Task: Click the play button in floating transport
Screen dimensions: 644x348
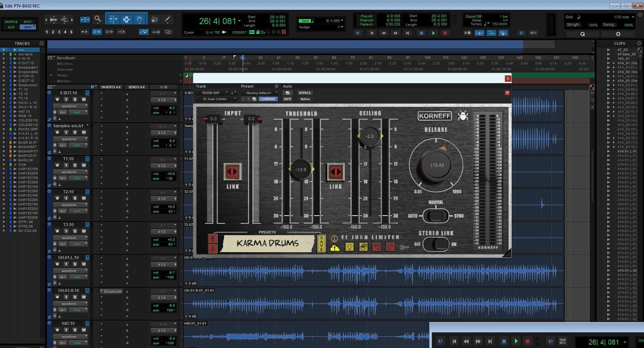Action: tap(516, 341)
